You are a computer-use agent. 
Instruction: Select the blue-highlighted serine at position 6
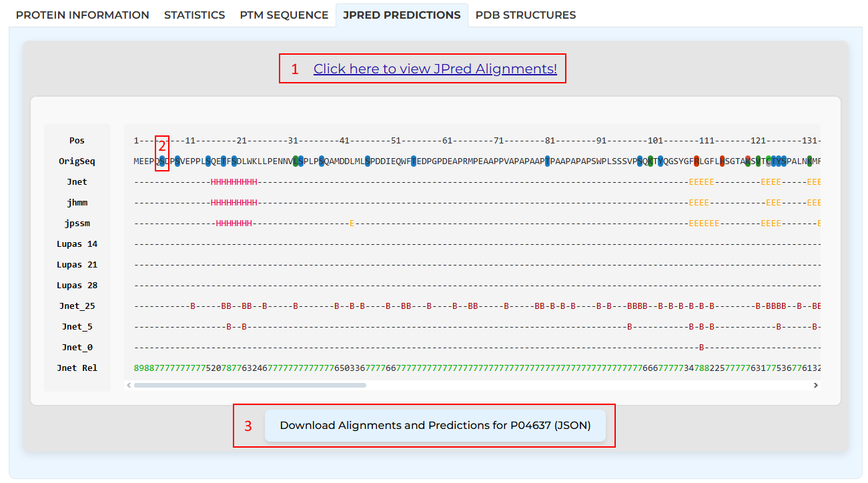click(162, 161)
